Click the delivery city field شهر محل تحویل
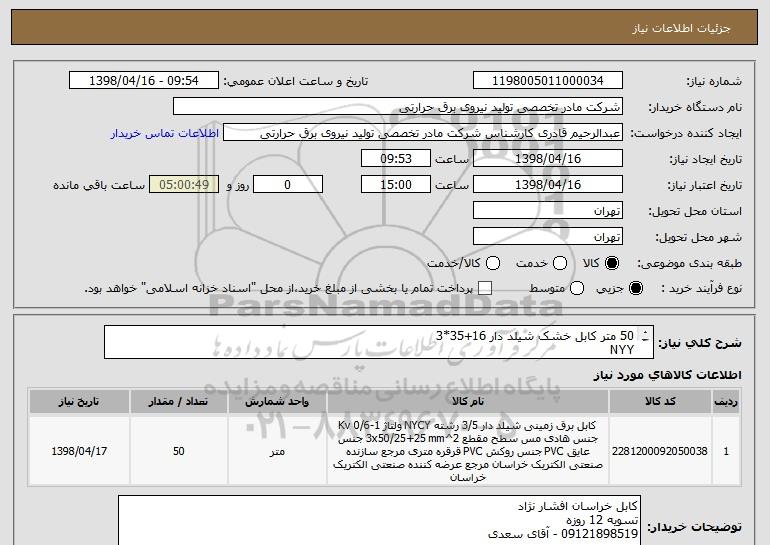Image resolution: width=770 pixels, height=545 pixels. coord(548,237)
